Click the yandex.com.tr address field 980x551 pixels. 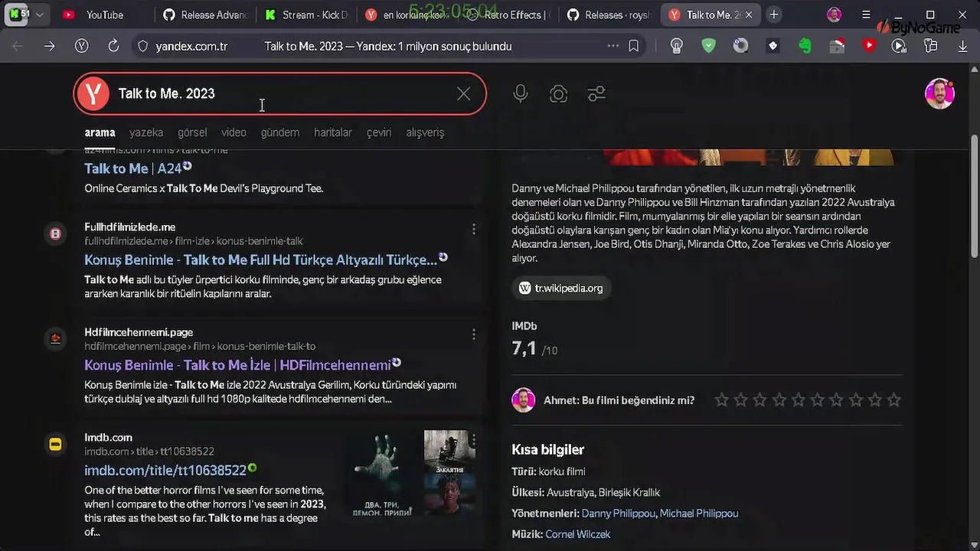[x=191, y=46]
